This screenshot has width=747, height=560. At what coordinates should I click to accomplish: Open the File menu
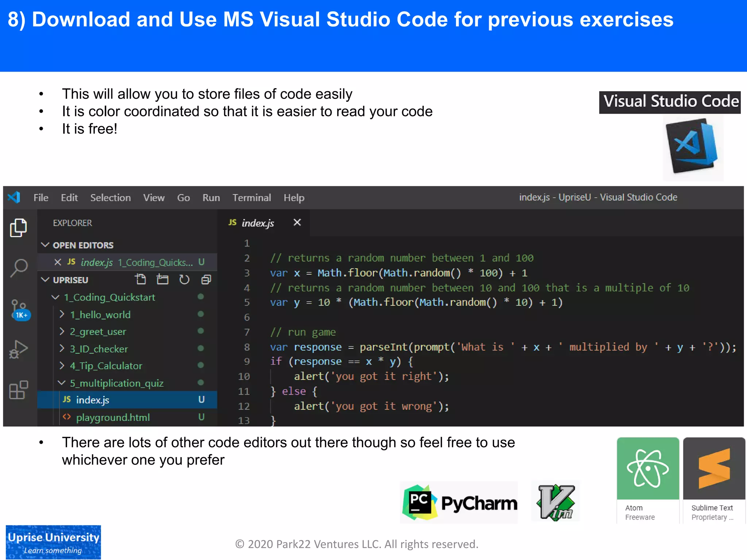[x=41, y=198]
